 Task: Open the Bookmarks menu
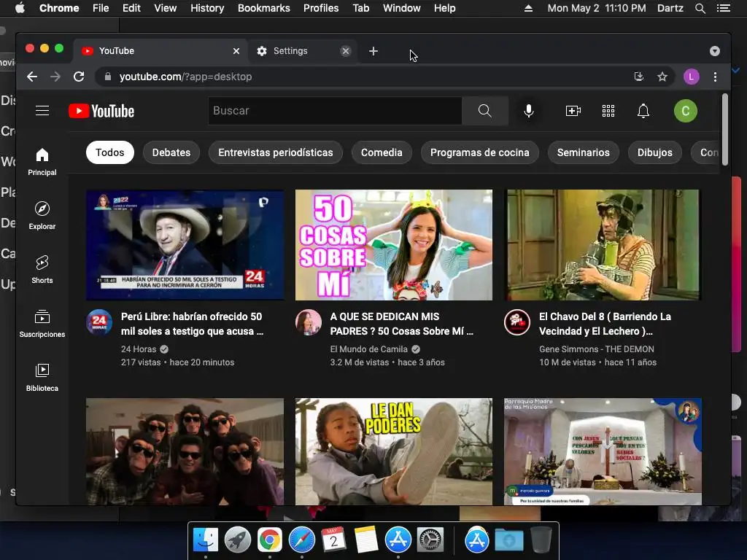264,8
